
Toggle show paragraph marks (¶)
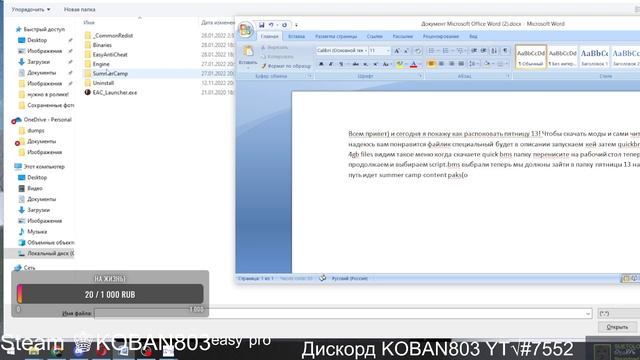(505, 51)
